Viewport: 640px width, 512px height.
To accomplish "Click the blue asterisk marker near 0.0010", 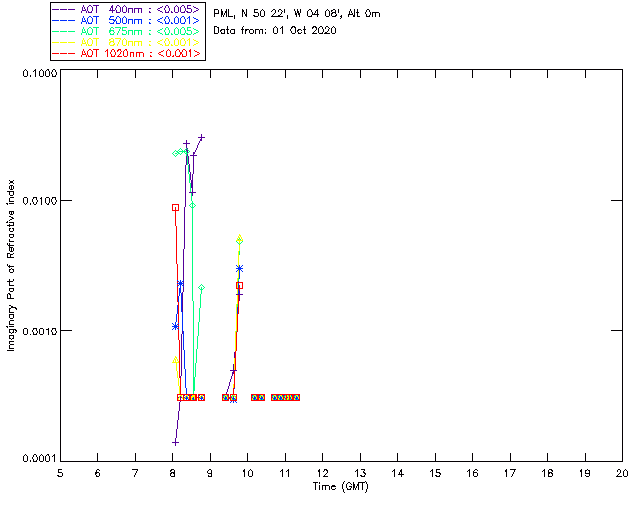I will 176,326.
